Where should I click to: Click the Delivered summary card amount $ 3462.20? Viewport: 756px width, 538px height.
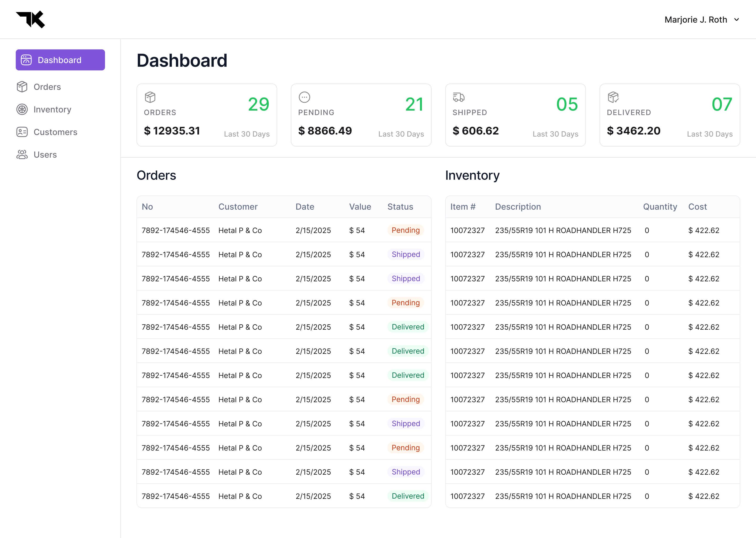tap(633, 131)
